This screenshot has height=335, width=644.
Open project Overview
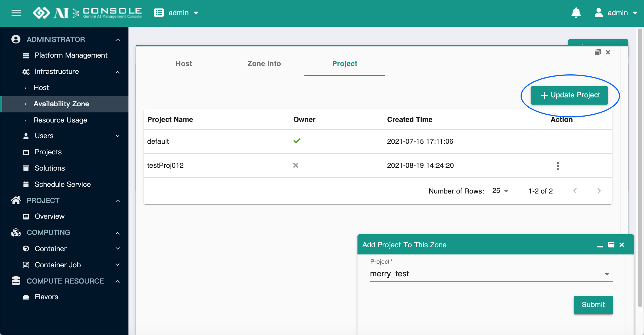click(x=49, y=216)
